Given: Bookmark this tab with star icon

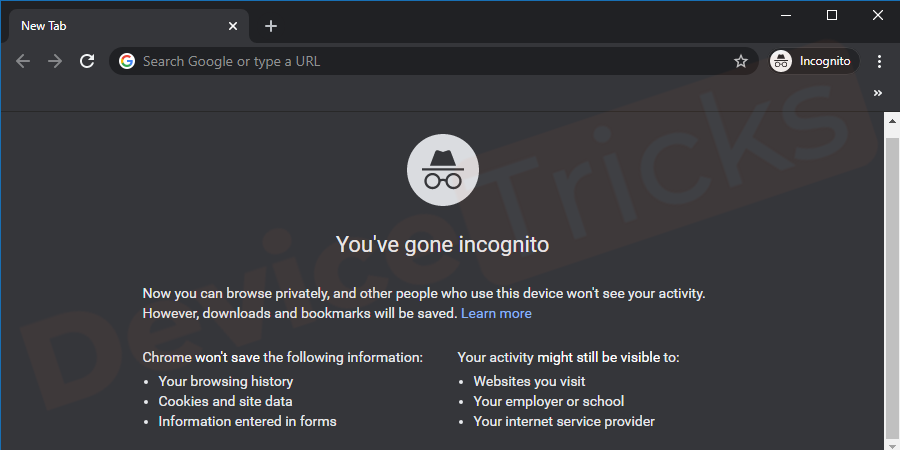Looking at the screenshot, I should pos(741,61).
